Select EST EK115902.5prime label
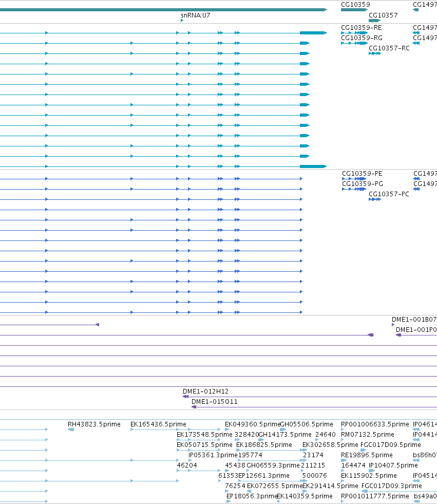437x504 pixels. 369,476
